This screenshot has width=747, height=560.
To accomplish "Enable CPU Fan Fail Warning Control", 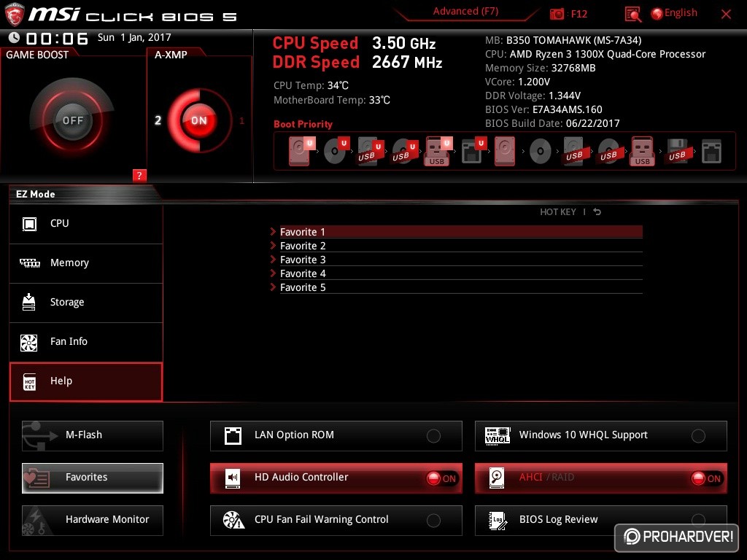I will pos(433,521).
